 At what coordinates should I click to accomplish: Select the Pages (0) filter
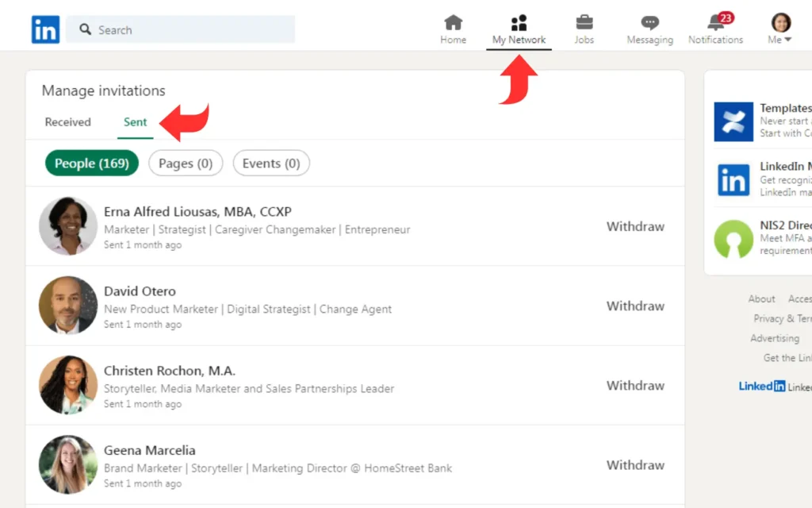[x=186, y=164]
